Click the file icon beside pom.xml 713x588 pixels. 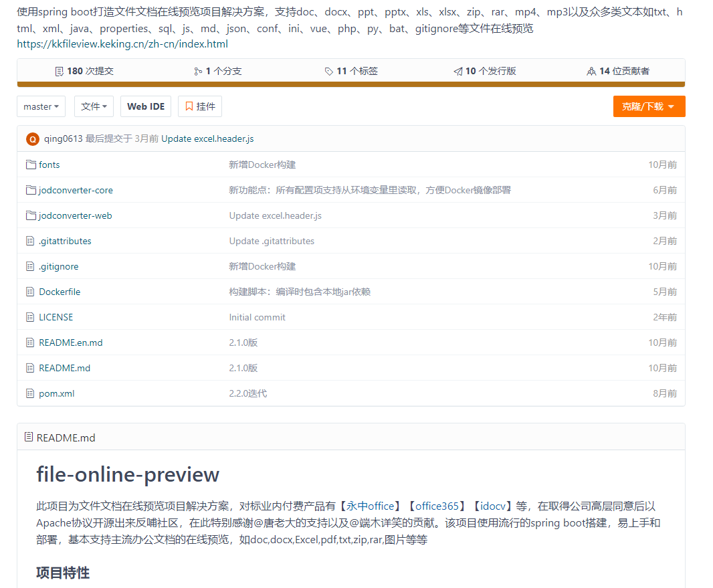(30, 393)
